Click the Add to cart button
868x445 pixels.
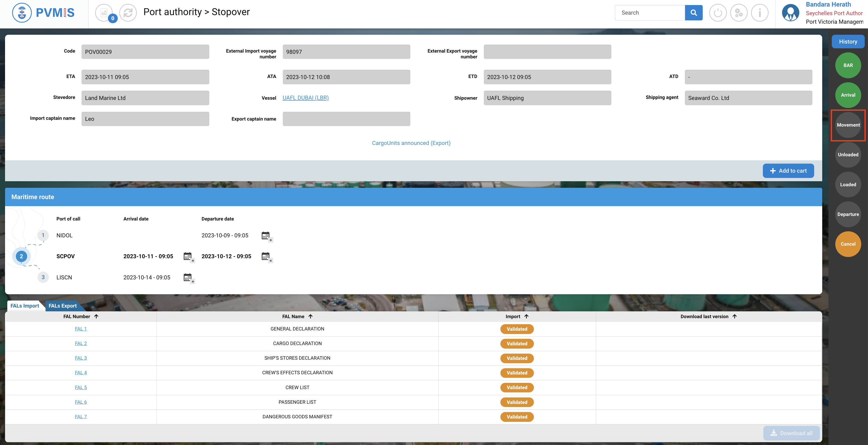coord(788,171)
